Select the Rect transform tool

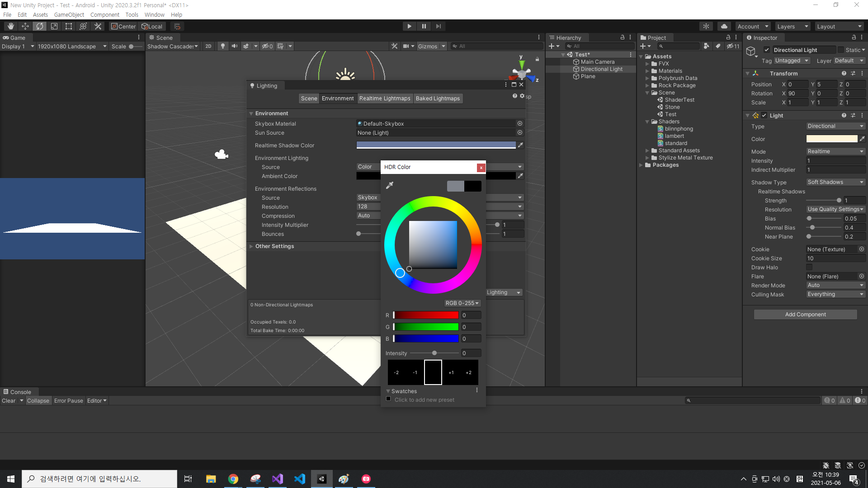68,26
